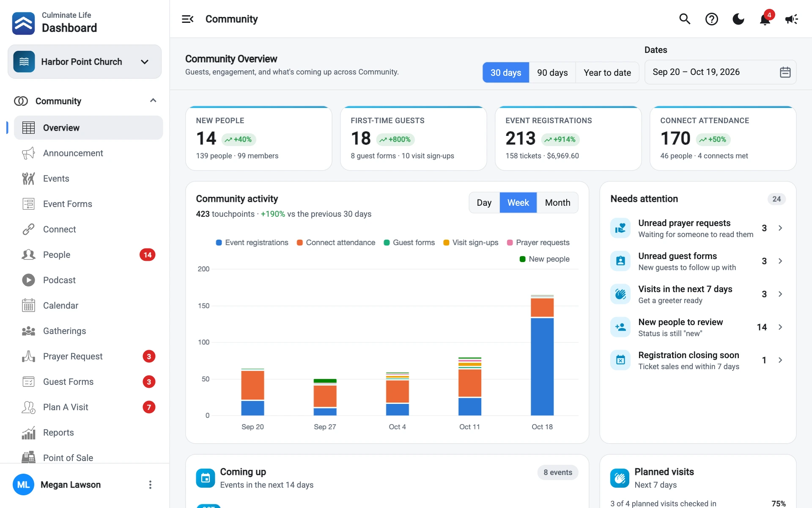The height and width of the screenshot is (508, 812).
Task: Open Plan A Visit in sidebar
Action: [88, 407]
